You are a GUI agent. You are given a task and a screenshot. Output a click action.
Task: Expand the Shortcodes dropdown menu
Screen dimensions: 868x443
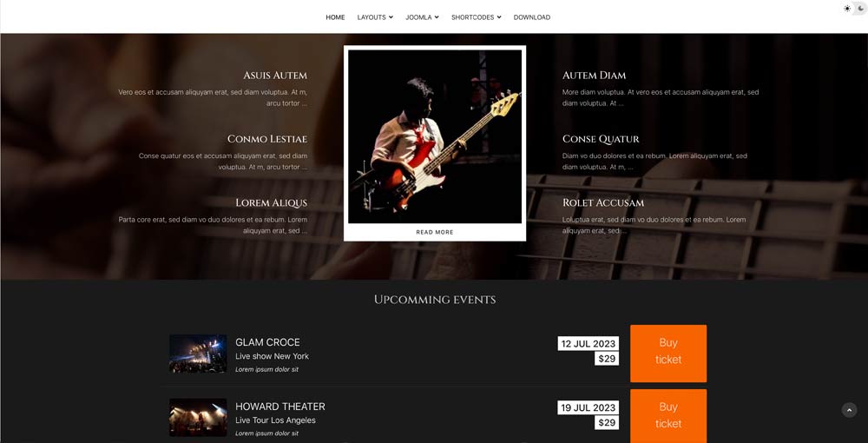(x=476, y=17)
